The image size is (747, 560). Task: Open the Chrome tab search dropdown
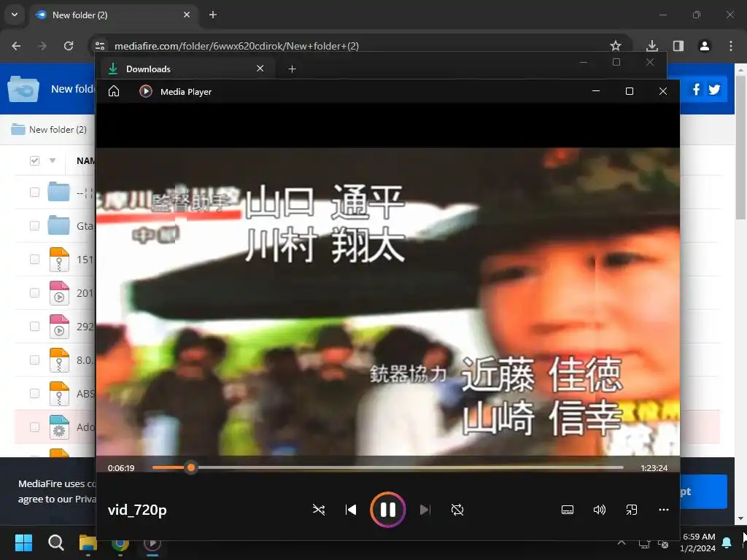(15, 15)
